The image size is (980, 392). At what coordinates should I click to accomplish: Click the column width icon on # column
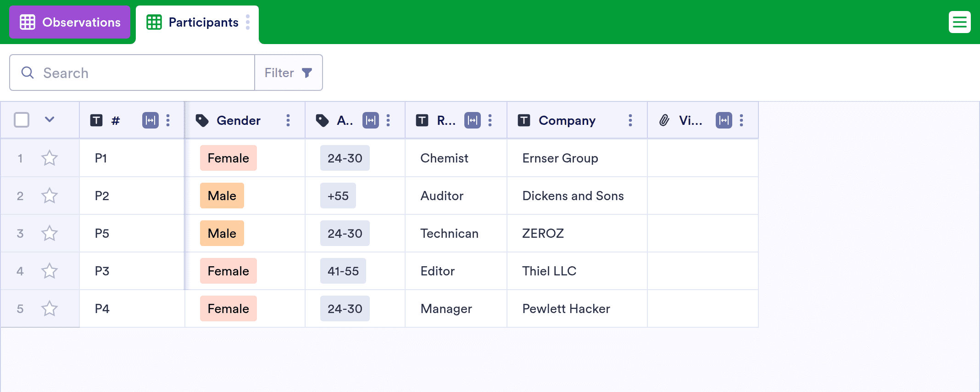pyautogui.click(x=150, y=120)
